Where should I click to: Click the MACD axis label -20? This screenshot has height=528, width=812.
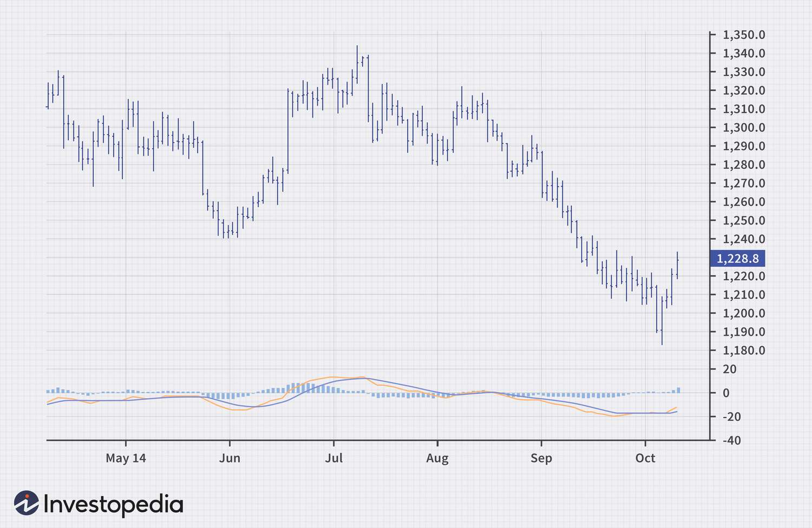tap(732, 417)
